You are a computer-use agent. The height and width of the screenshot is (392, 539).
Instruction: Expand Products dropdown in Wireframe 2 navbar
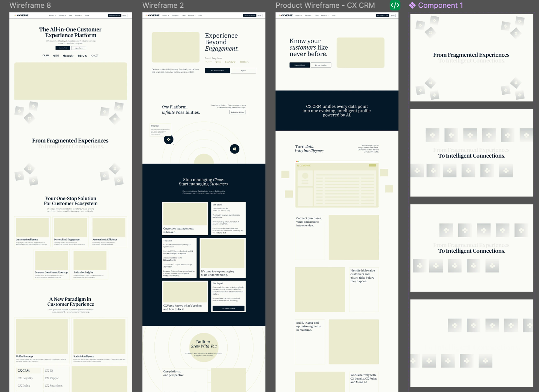click(166, 15)
